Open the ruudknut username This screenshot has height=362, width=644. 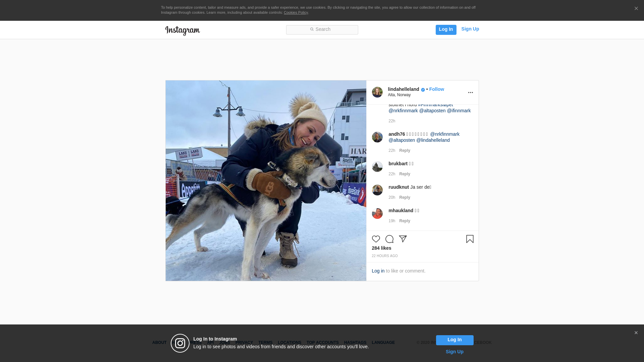[399, 187]
